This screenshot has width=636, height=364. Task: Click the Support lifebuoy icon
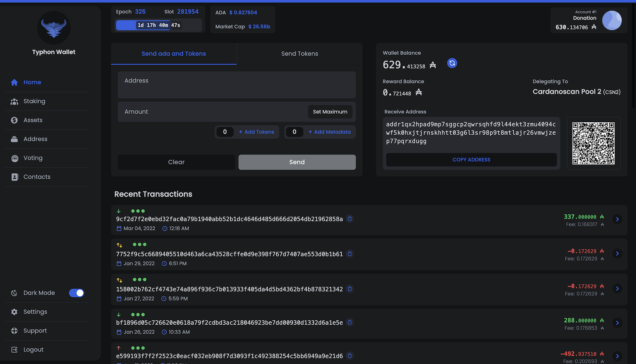click(x=14, y=331)
